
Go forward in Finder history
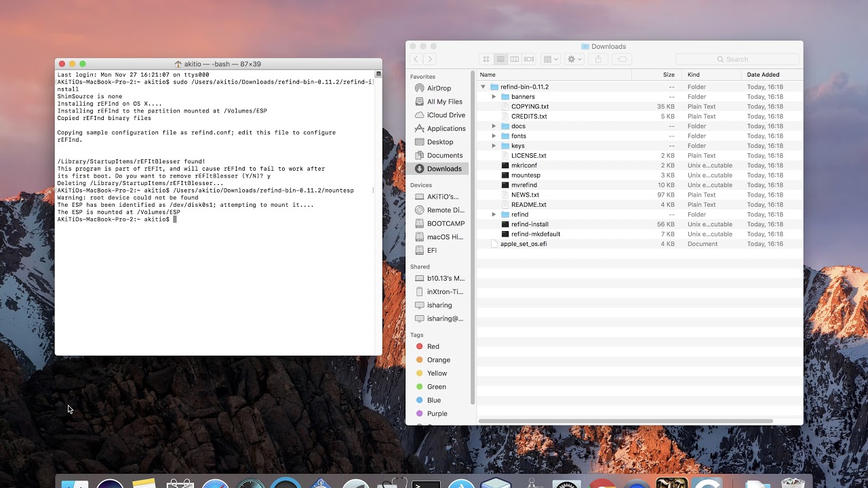tap(430, 60)
